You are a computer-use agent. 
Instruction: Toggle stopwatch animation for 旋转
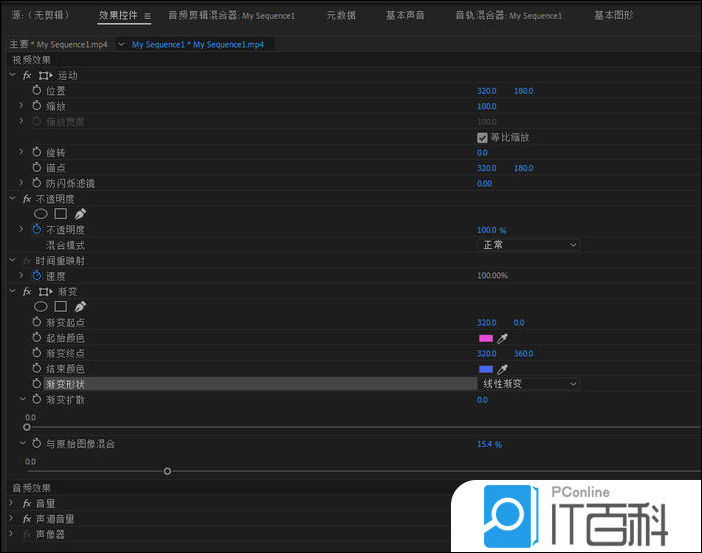(x=37, y=152)
